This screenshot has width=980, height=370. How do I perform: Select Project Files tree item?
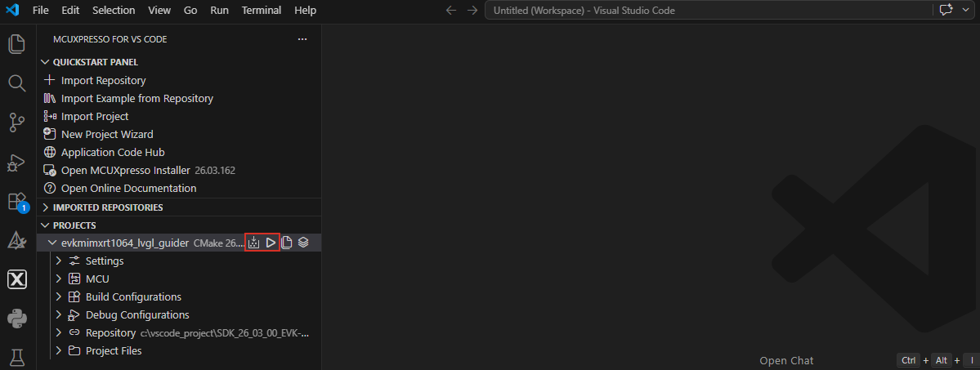[114, 350]
